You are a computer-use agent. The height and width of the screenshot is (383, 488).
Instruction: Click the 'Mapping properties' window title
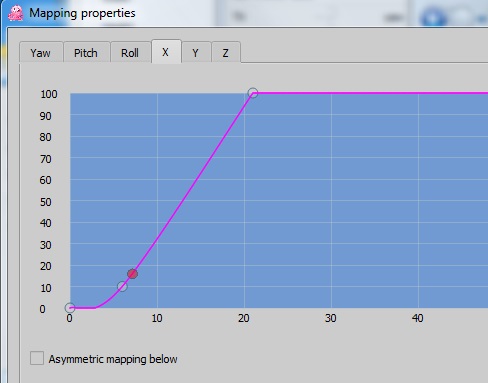[82, 13]
